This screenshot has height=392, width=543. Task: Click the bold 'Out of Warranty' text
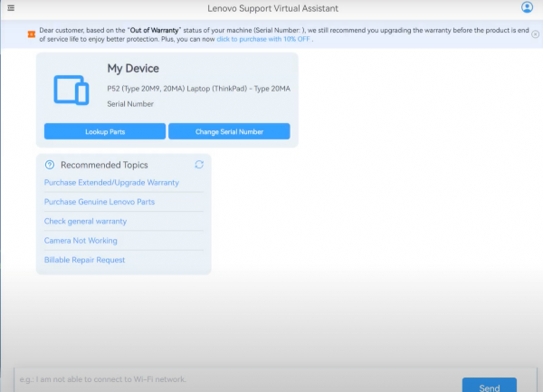(155, 30)
